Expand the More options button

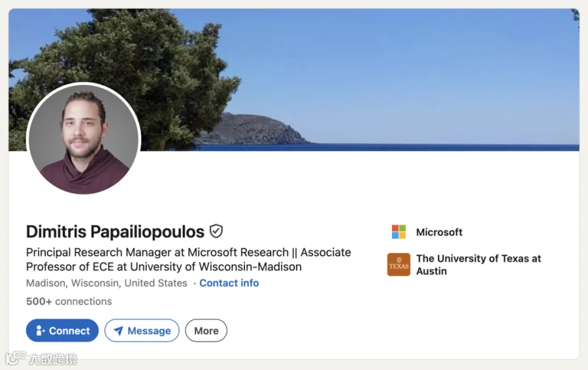206,330
